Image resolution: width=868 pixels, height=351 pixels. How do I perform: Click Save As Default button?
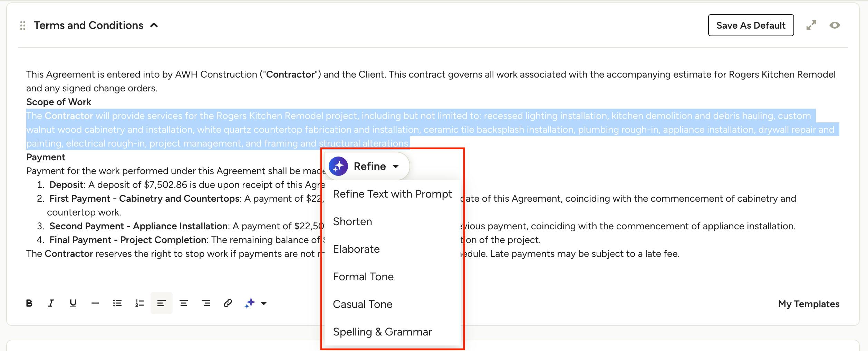coord(751,25)
